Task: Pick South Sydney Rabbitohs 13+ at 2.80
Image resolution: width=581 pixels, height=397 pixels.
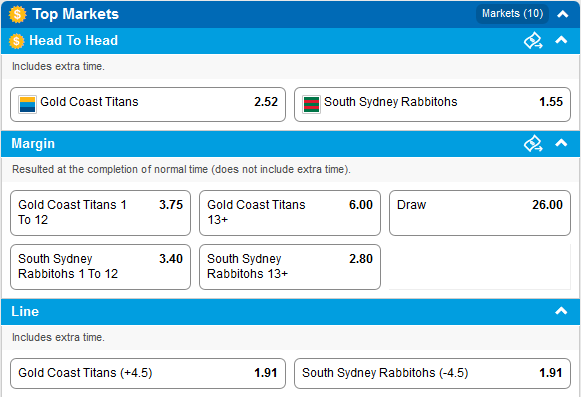Action: [290, 267]
